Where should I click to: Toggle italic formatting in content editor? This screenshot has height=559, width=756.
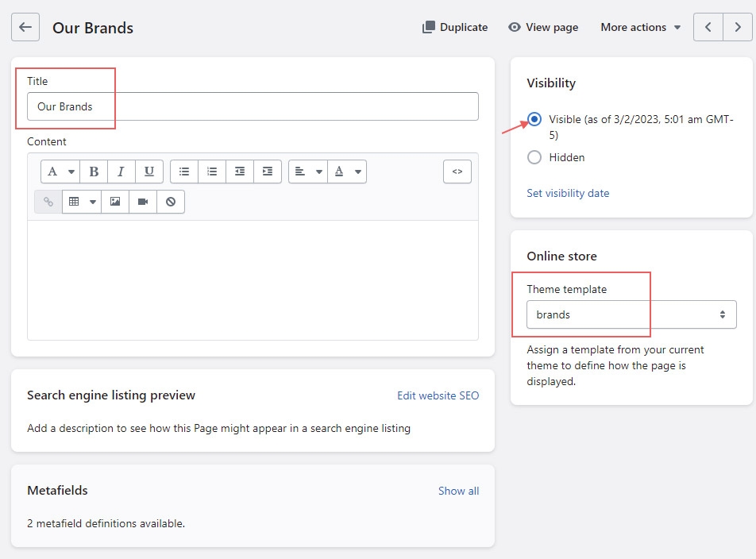pos(121,172)
